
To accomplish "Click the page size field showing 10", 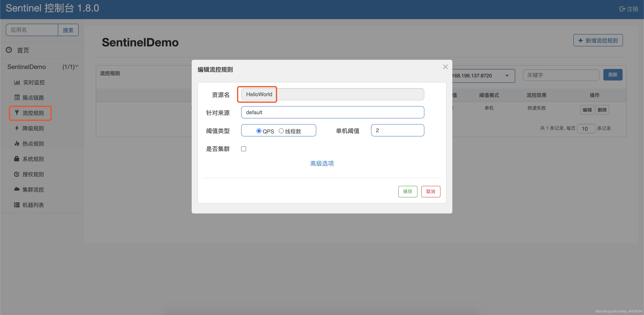I will coord(586,129).
